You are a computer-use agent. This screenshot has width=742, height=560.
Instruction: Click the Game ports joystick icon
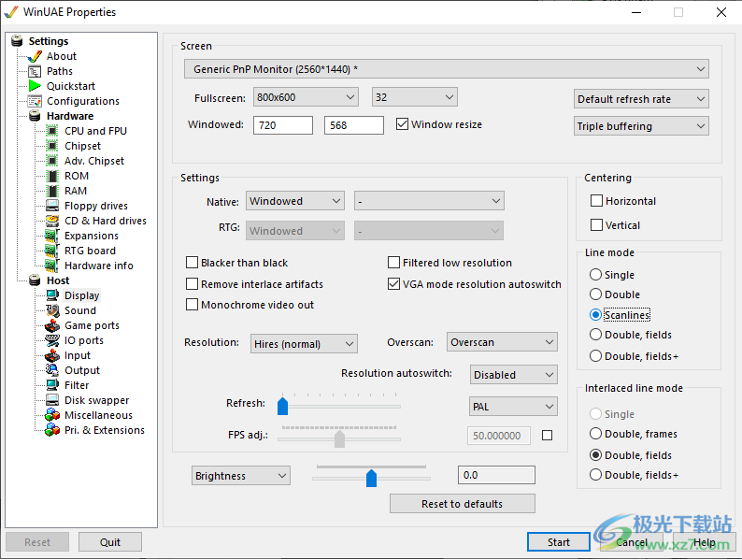tap(52, 325)
